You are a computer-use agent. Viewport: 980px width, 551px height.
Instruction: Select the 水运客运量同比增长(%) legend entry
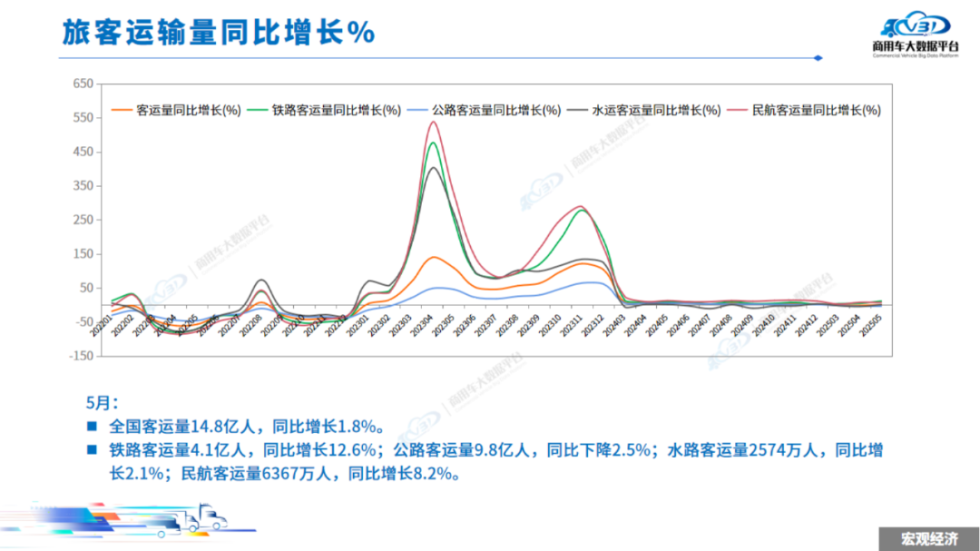tap(643, 110)
